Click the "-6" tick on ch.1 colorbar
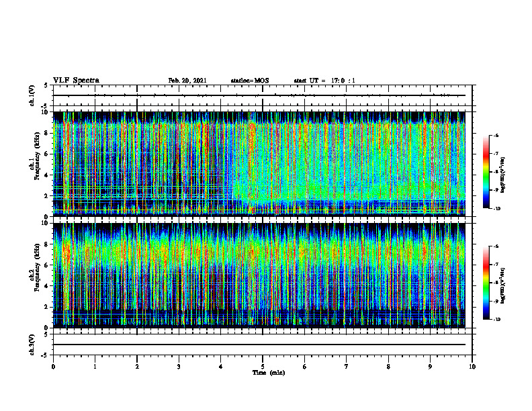 point(496,135)
